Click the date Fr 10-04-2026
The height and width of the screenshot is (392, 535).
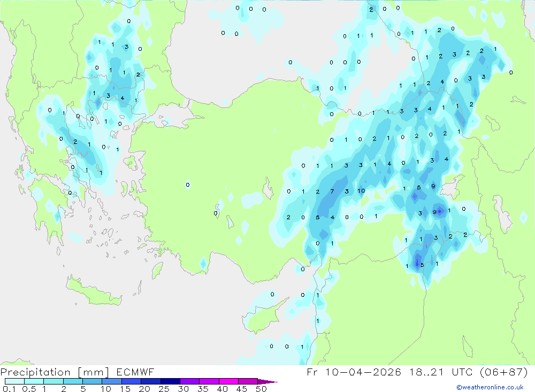(354, 372)
